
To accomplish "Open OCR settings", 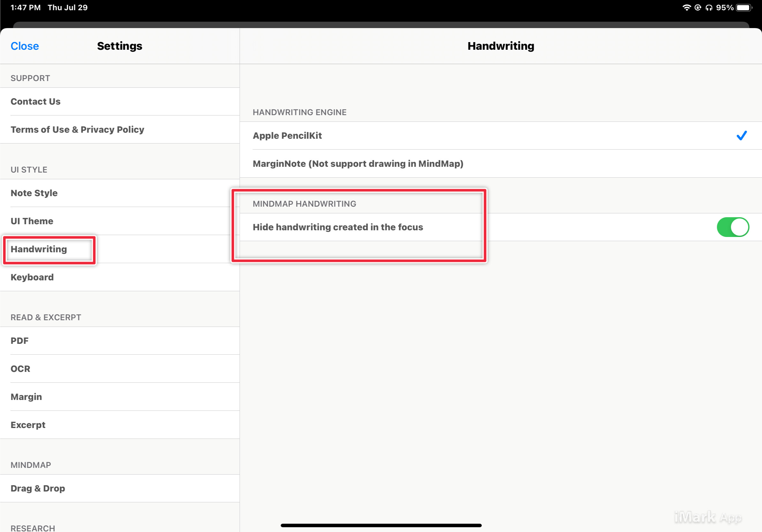I will [20, 368].
